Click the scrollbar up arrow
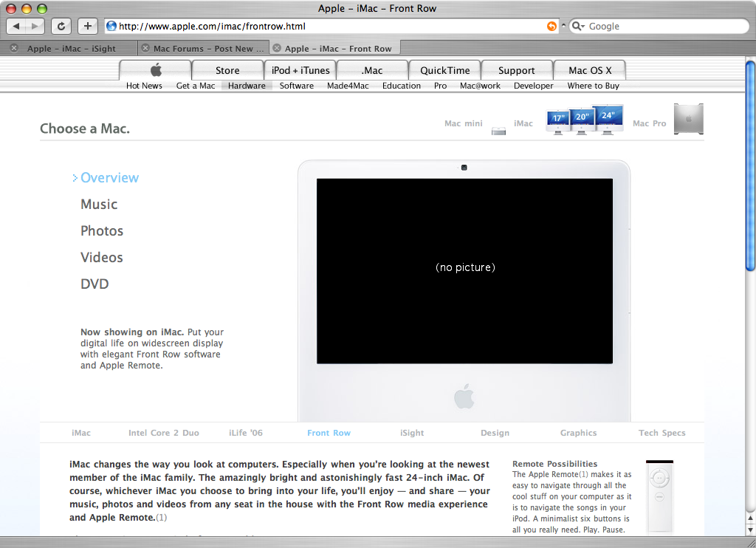This screenshot has height=548, width=756. (x=750, y=518)
